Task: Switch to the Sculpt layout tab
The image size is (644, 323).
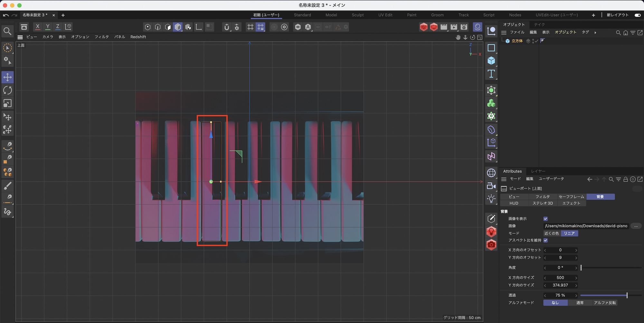Action: tap(357, 15)
